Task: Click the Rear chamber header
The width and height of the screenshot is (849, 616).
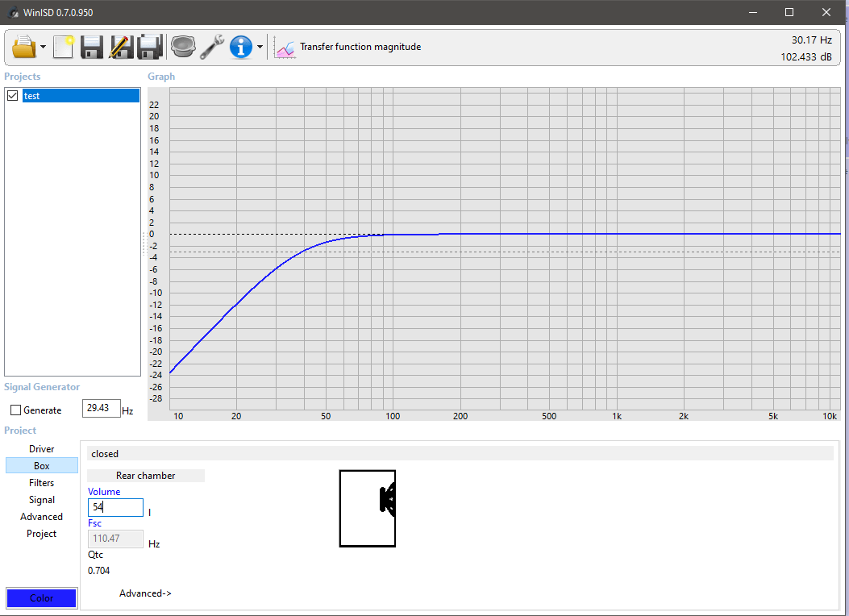Action: point(146,475)
